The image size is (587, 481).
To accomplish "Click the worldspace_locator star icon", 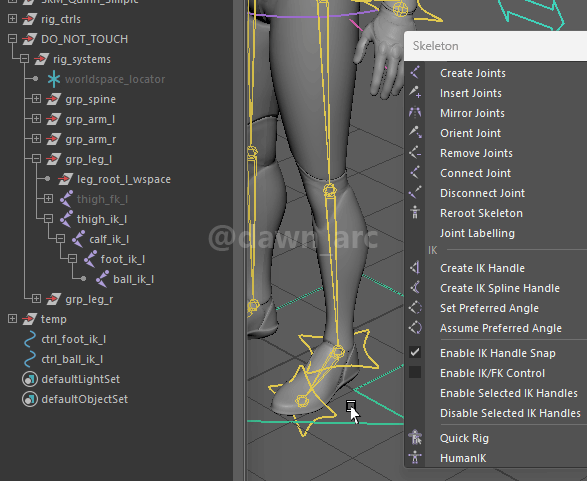I will click(x=54, y=79).
